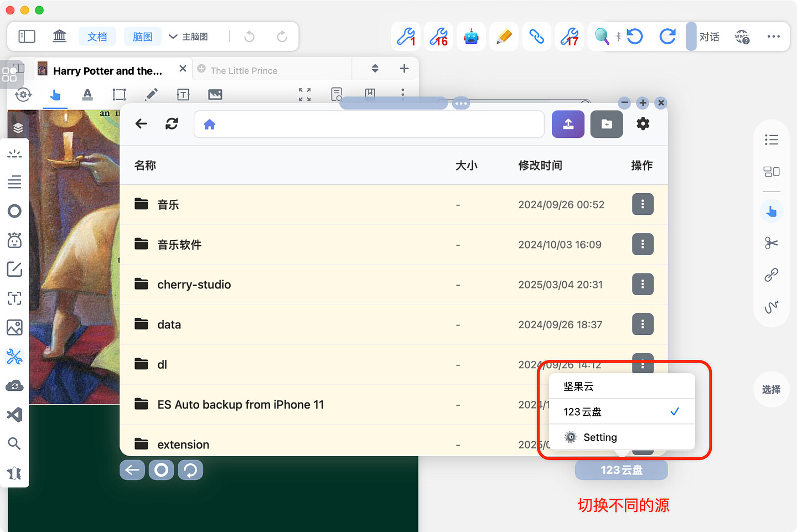The height and width of the screenshot is (532, 797).
Task: Open actions menu for data folder
Action: tap(643, 324)
